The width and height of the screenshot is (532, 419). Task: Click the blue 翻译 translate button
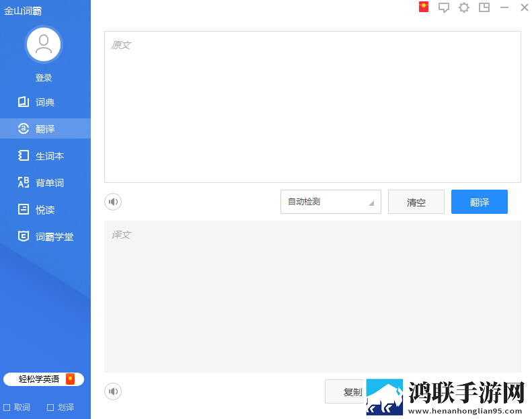(x=480, y=202)
